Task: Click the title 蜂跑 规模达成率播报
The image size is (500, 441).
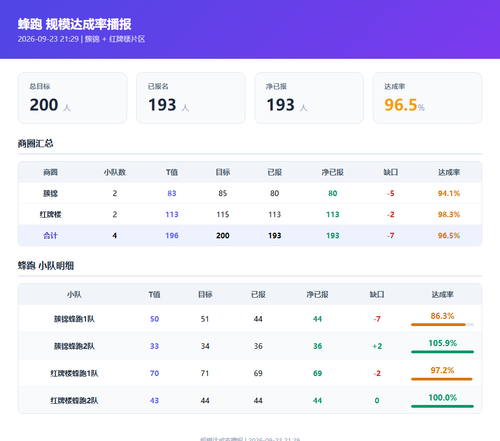Action: (x=74, y=24)
